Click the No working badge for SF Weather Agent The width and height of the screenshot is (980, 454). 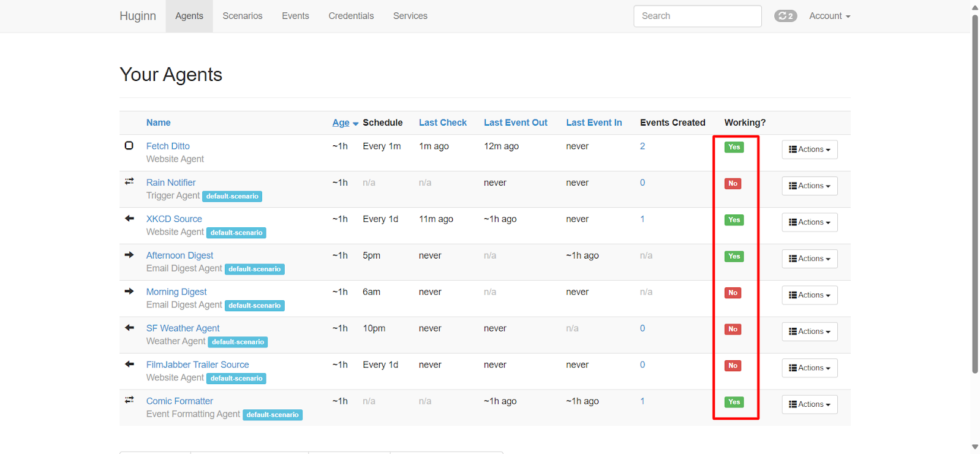click(733, 330)
